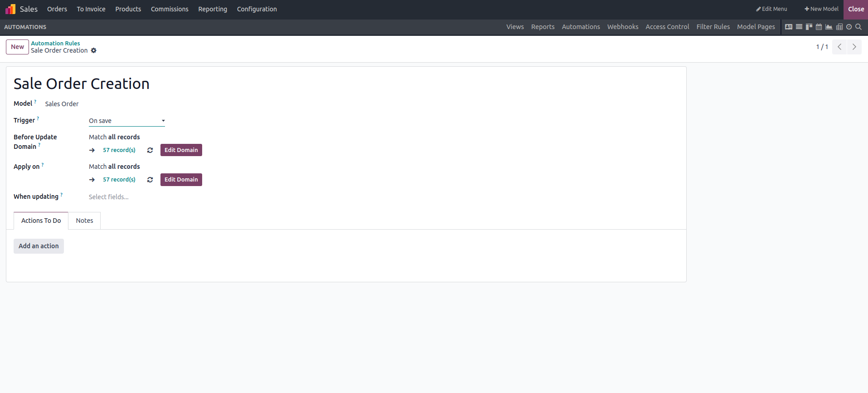The height and width of the screenshot is (393, 868).
Task: Open Filter Rules section
Action: click(713, 27)
